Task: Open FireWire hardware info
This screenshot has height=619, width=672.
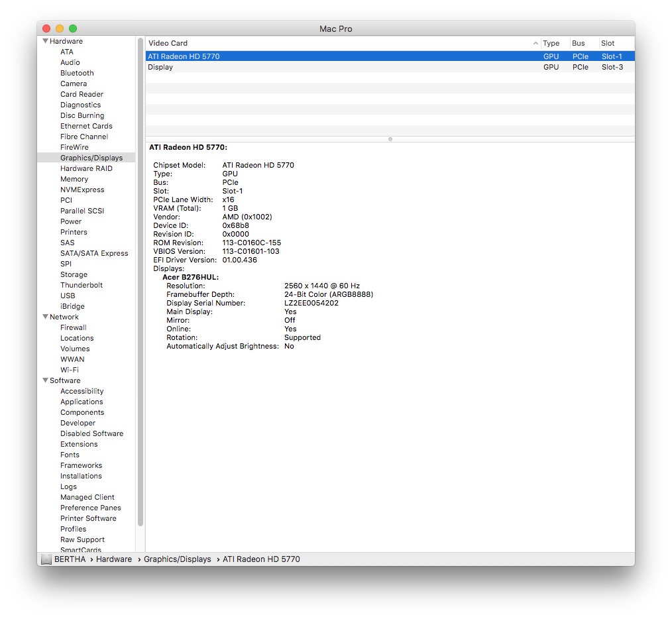Action: pyautogui.click(x=74, y=148)
